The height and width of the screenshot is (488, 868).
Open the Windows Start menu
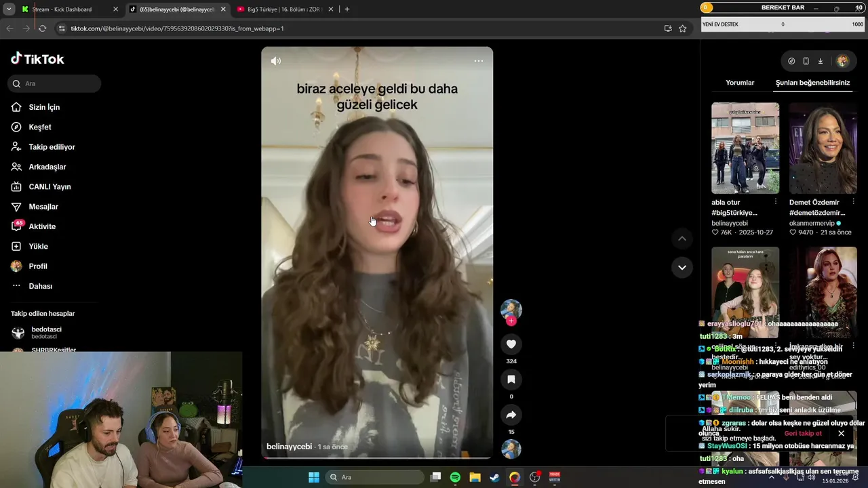(x=314, y=477)
